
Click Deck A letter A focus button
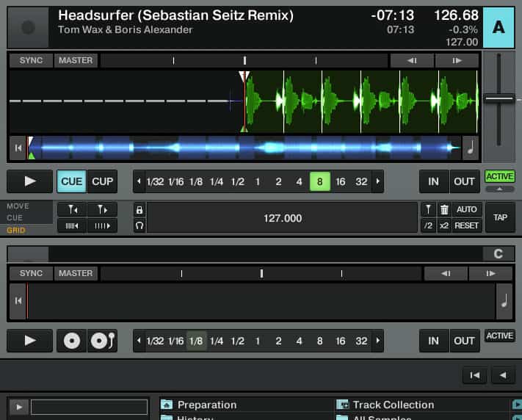point(499,27)
